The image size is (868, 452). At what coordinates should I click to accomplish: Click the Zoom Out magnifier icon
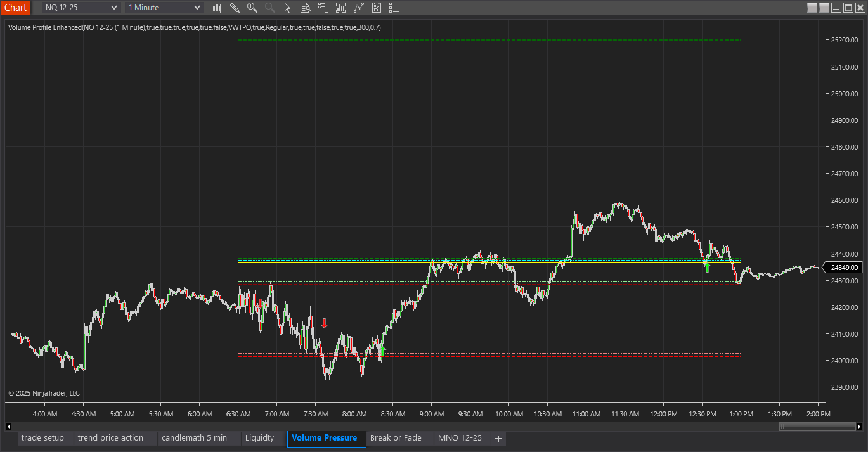pos(270,8)
